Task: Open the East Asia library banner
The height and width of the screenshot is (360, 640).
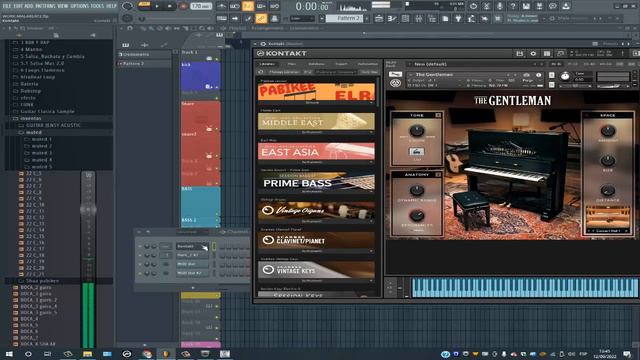Action: (x=316, y=151)
